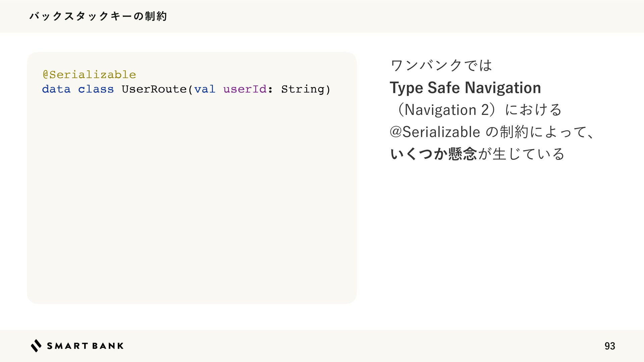Click the page number 93
This screenshot has width=644, height=362.
(x=610, y=346)
